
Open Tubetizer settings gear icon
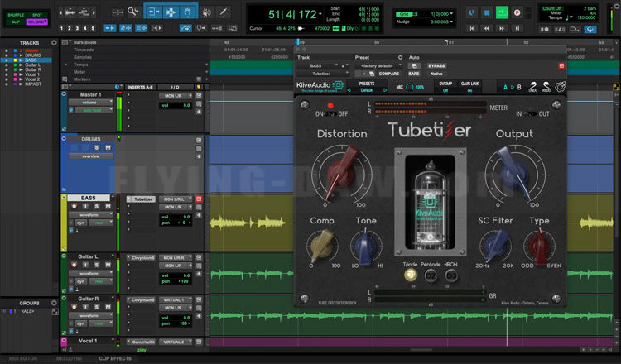560,87
